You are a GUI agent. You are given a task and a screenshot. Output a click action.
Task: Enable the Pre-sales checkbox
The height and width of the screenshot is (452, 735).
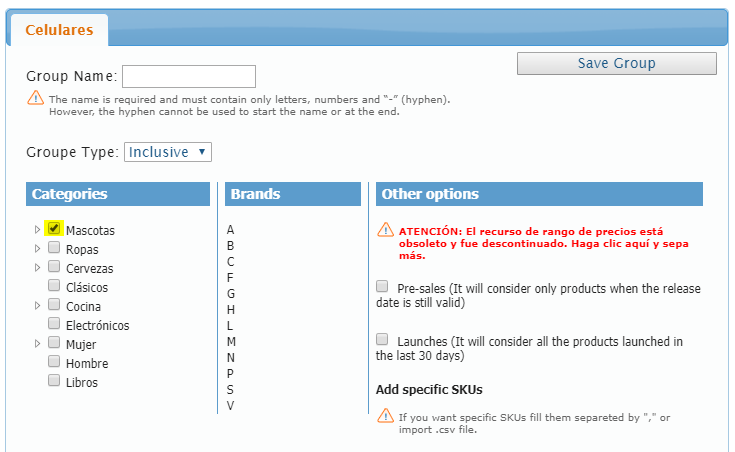pos(382,287)
